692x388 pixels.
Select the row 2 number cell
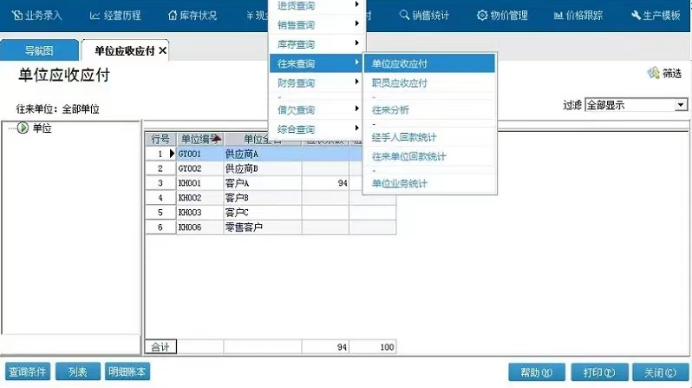161,169
